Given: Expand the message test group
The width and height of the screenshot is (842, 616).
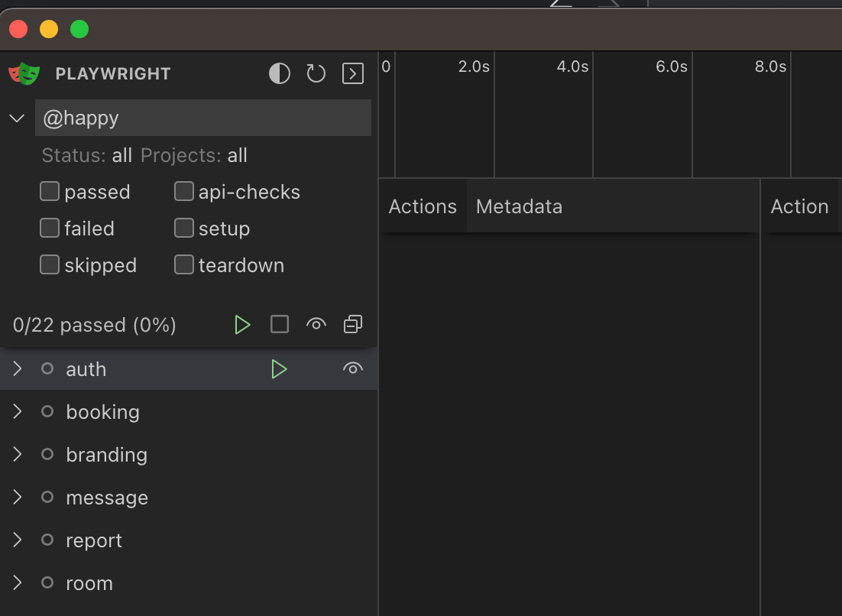Looking at the screenshot, I should pyautogui.click(x=17, y=498).
